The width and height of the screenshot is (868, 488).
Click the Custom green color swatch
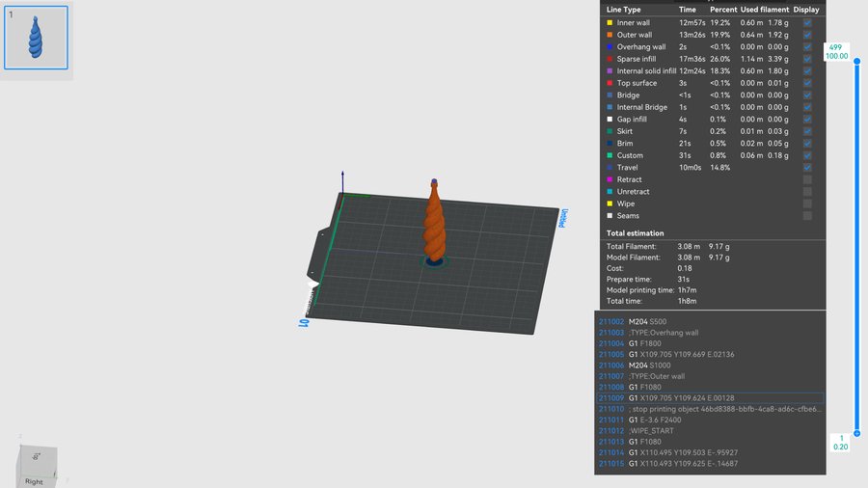point(610,155)
